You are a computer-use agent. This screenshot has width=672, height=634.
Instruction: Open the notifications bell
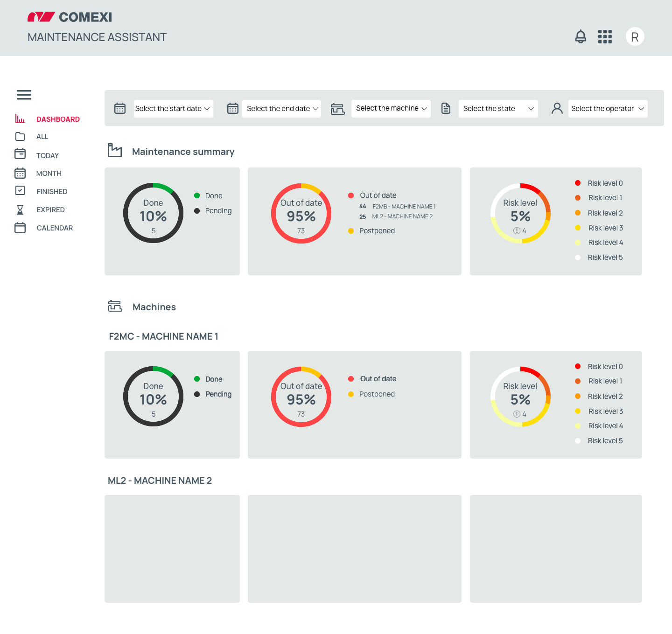(581, 36)
